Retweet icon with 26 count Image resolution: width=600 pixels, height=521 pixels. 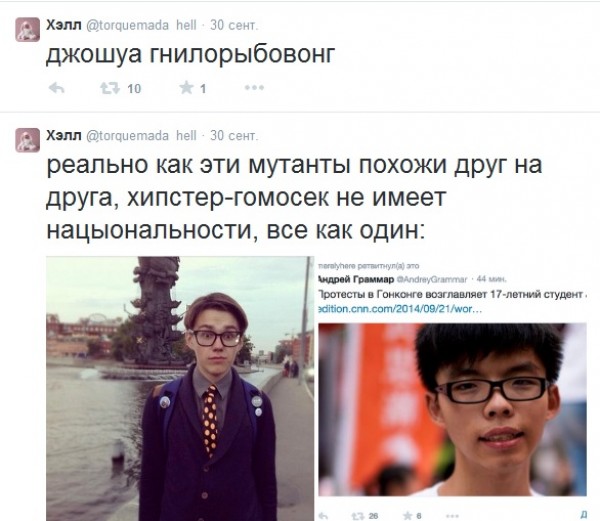pos(357,516)
